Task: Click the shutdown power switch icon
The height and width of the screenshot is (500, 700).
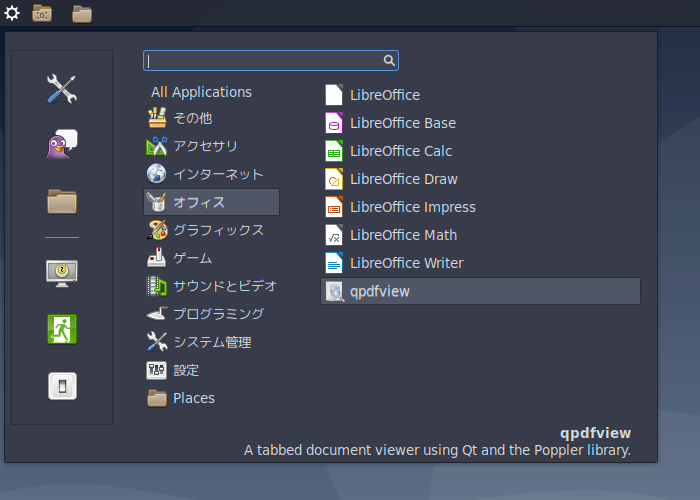Action: (62, 386)
